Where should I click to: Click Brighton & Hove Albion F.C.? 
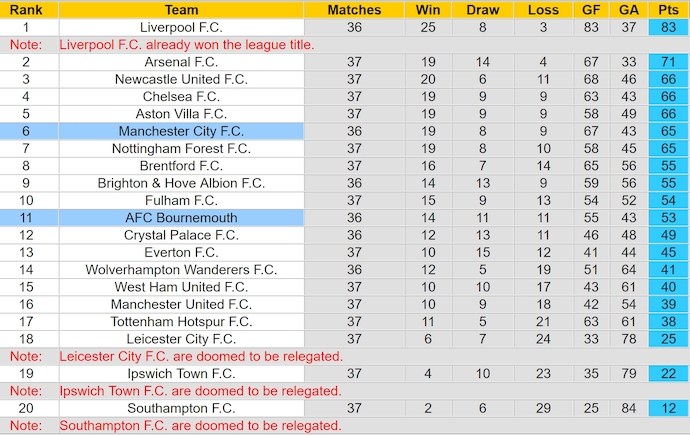[181, 183]
